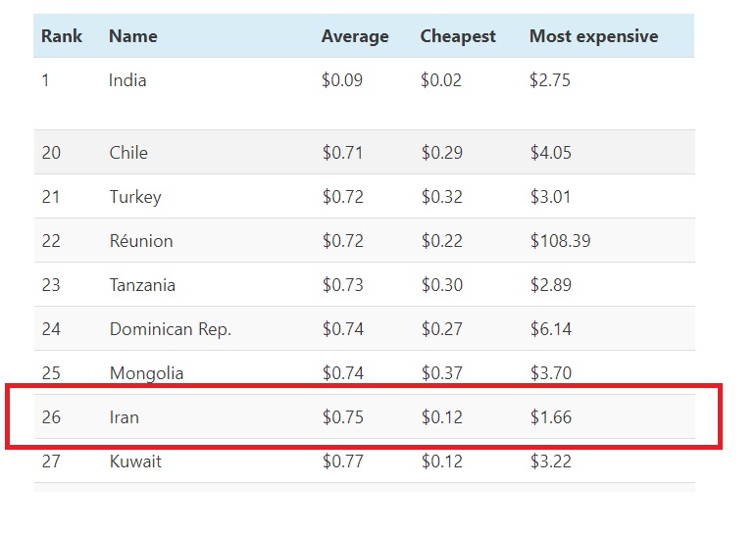The image size is (756, 534).
Task: Click the Name column header
Action: click(132, 36)
